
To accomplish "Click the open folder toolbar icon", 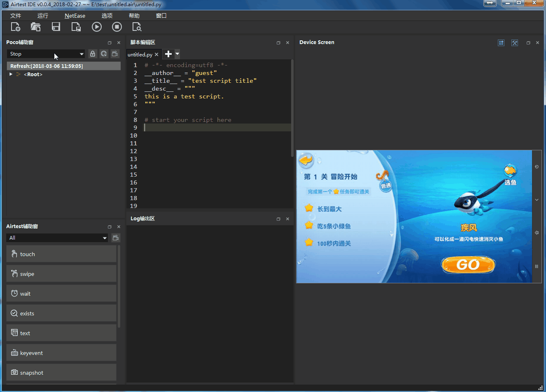I will coord(35,27).
